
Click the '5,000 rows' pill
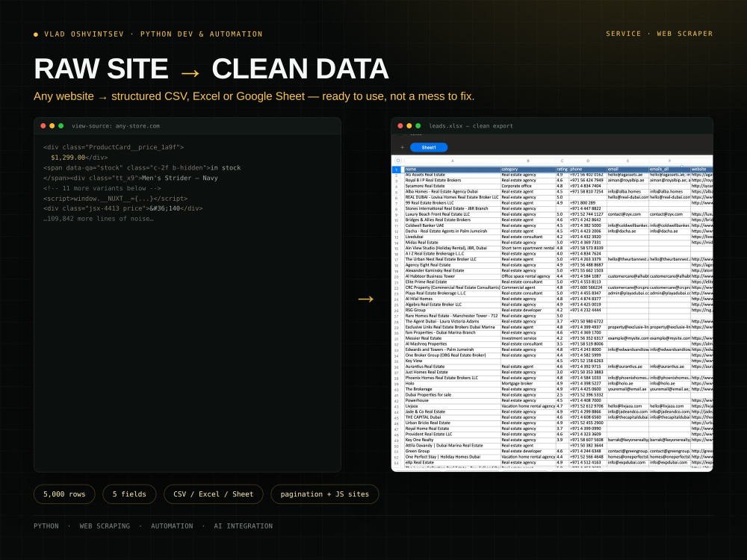coord(64,494)
